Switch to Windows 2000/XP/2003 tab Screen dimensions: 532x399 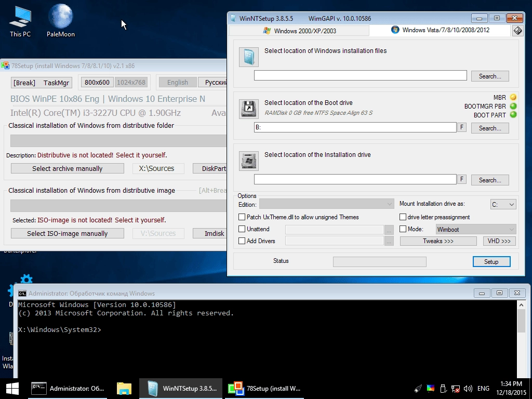tap(299, 31)
